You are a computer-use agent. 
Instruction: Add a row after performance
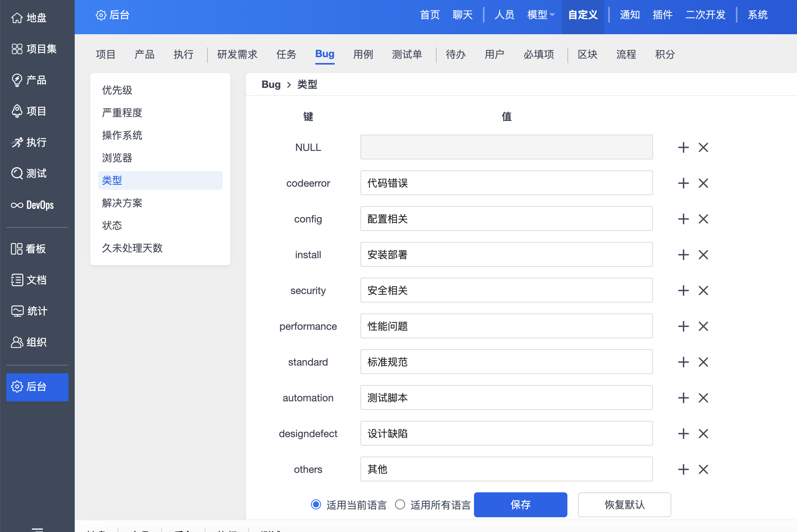683,326
